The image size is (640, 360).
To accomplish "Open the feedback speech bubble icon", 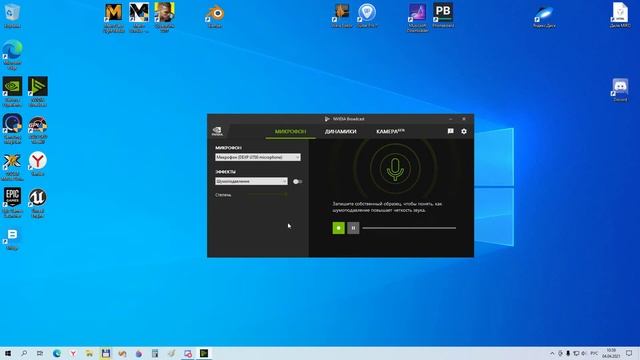I will 450,131.
